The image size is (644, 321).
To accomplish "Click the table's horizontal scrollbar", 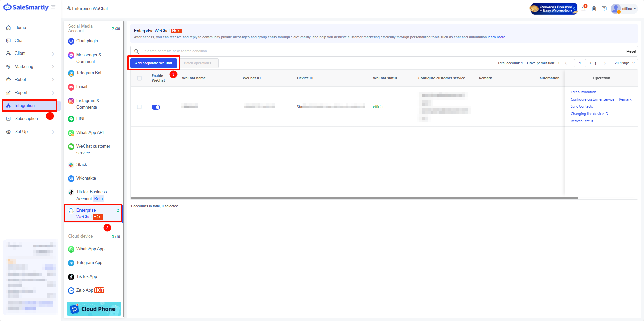I will point(354,198).
